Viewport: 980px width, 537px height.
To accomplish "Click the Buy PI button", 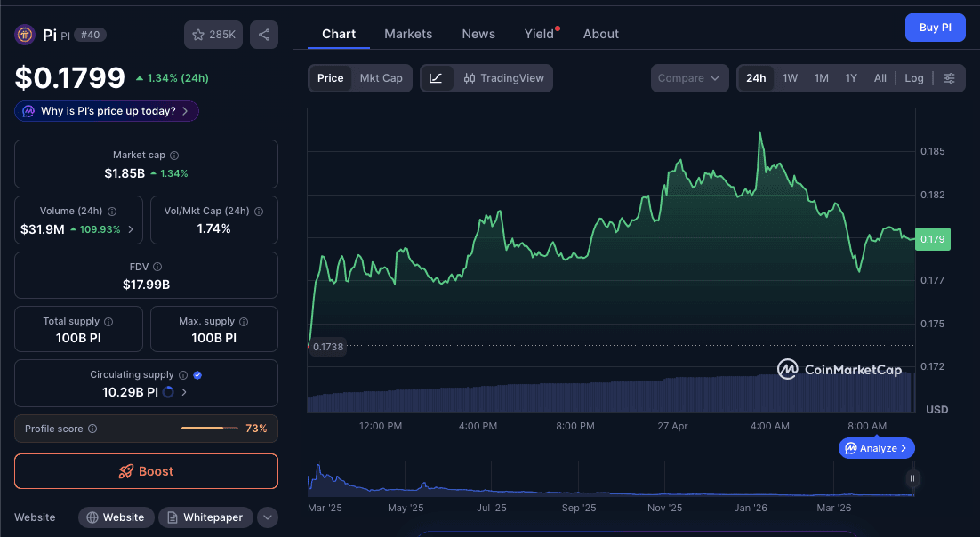I will [935, 28].
